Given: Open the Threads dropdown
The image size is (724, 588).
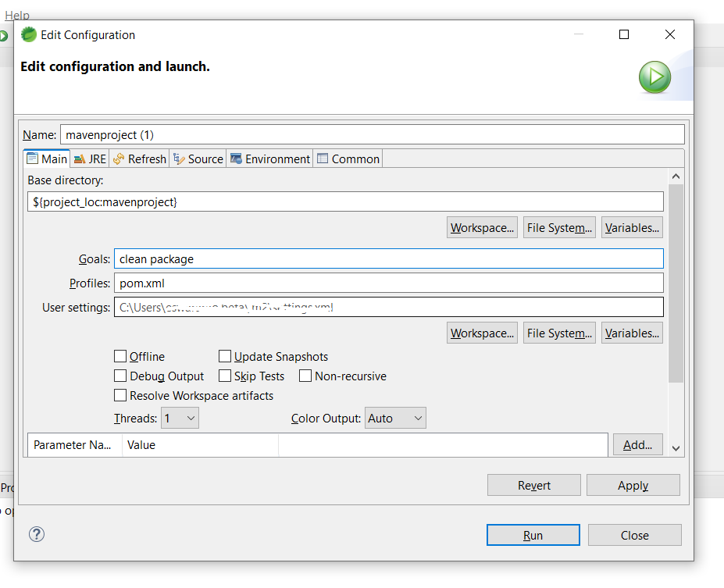Looking at the screenshot, I should [180, 419].
